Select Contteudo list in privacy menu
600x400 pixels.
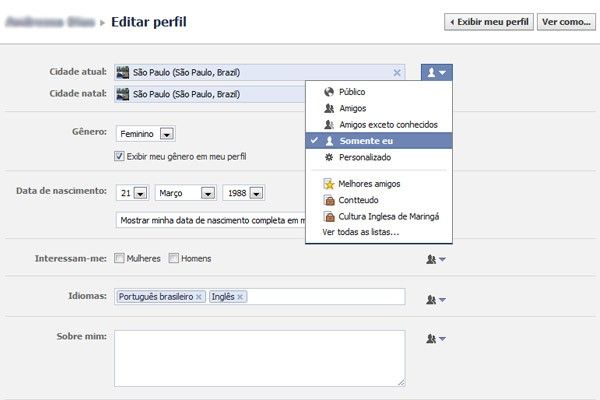coord(379,200)
